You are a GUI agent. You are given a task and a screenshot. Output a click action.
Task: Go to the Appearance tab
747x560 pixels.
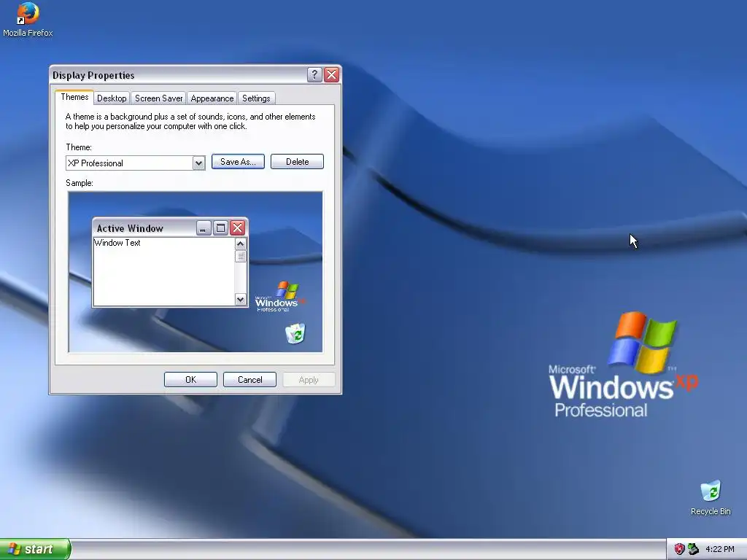click(212, 98)
